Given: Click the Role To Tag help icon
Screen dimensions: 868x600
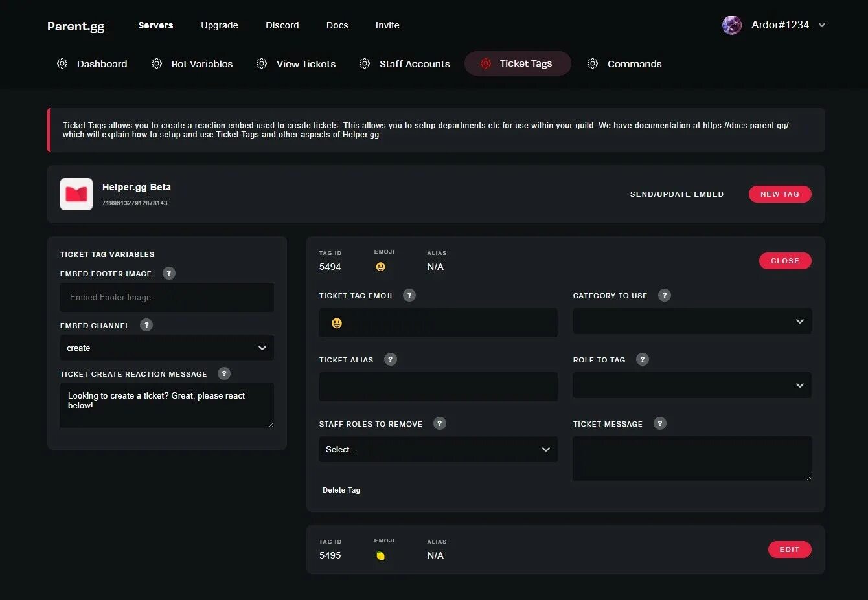Looking at the screenshot, I should [643, 359].
